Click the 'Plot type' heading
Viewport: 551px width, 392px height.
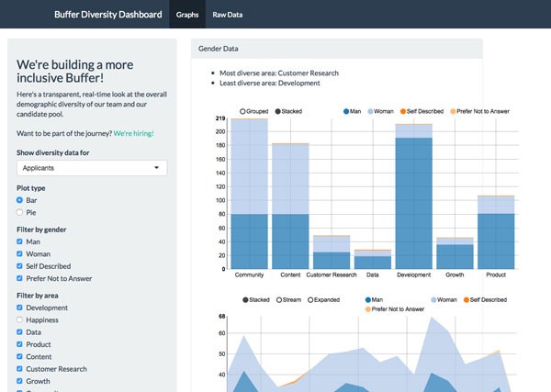click(x=31, y=188)
